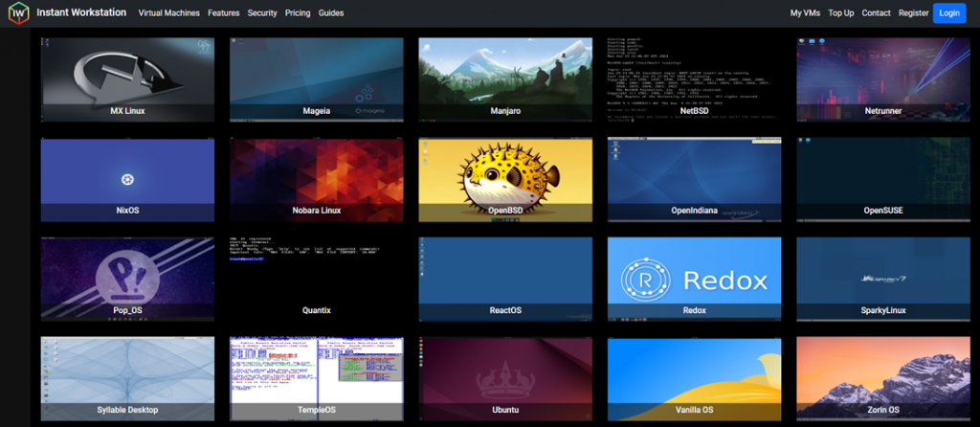This screenshot has width=980, height=427.
Task: Choose the OpenIndiana virtual machine
Action: pyautogui.click(x=695, y=180)
